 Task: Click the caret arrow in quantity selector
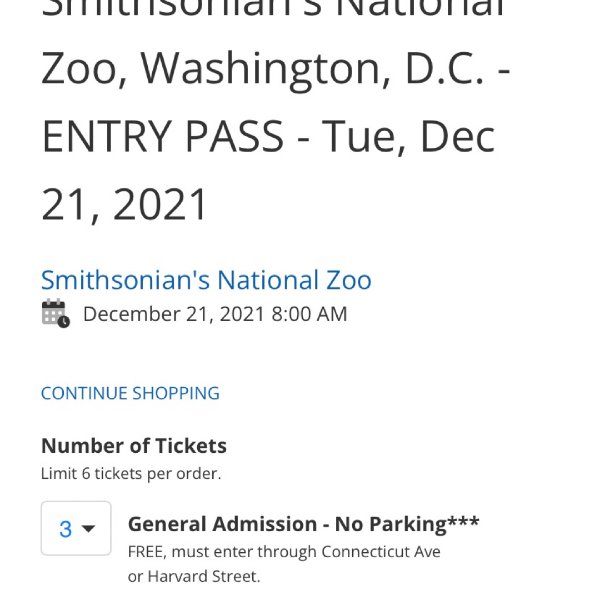[x=88, y=529]
